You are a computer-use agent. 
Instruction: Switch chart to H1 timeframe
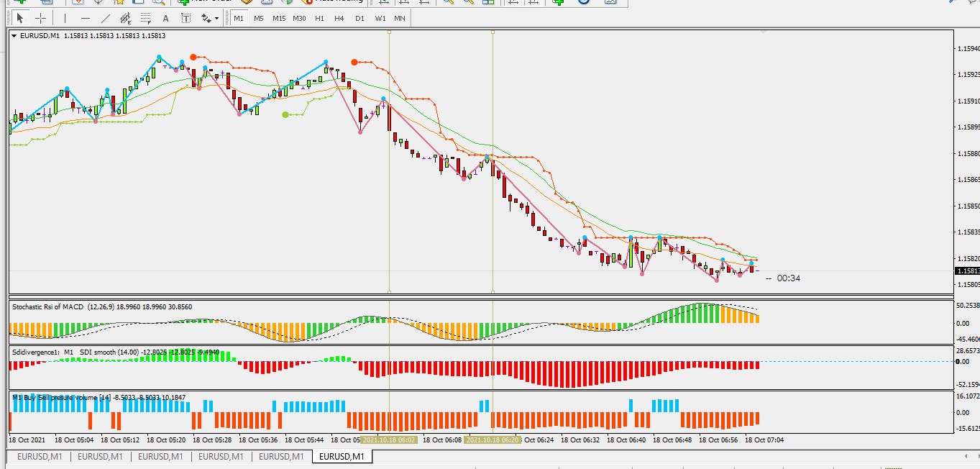click(320, 18)
